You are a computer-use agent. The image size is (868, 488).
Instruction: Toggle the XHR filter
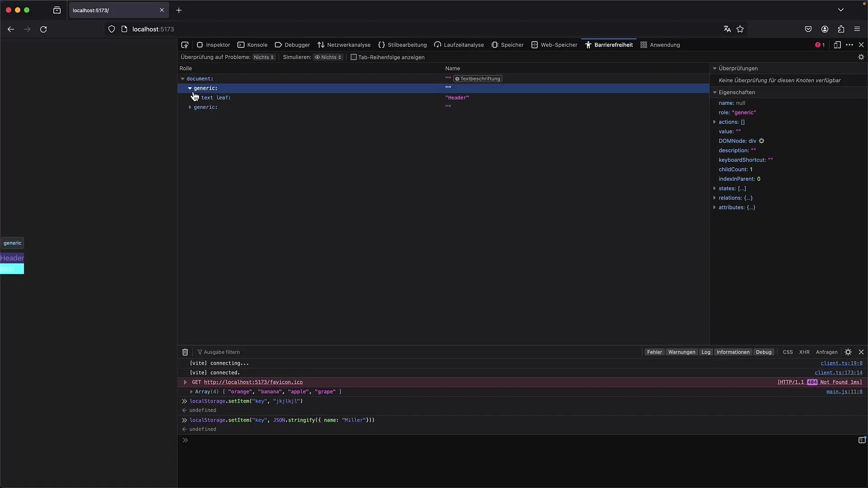pyautogui.click(x=804, y=352)
